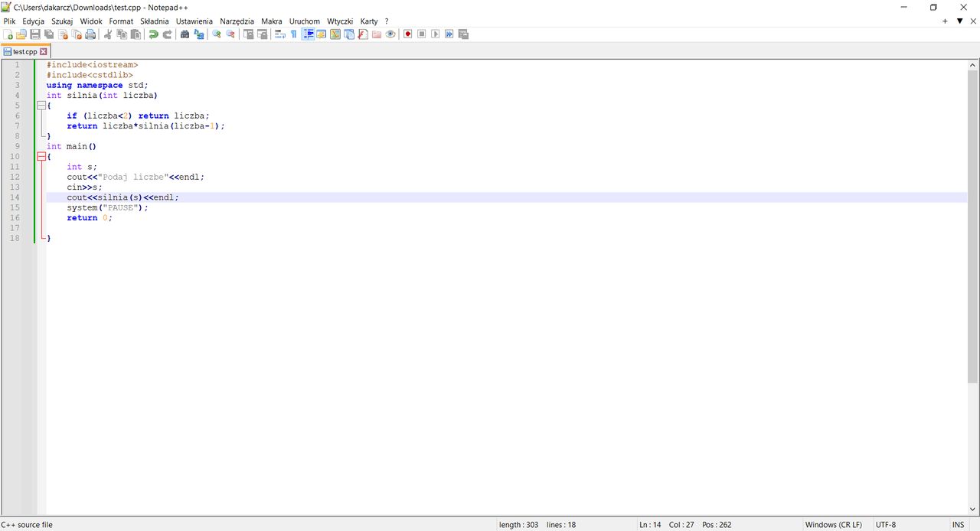Open the Widok menu
The height and width of the screenshot is (531, 980).
(x=91, y=21)
